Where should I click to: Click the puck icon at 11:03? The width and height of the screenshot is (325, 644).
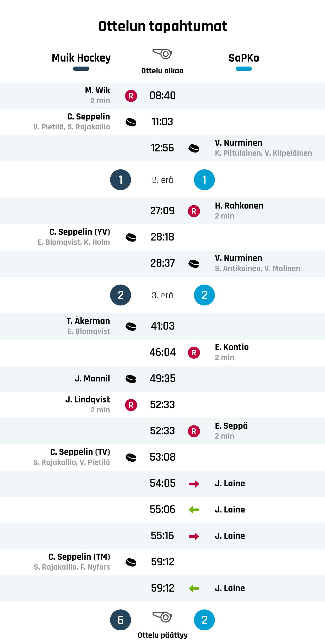(x=131, y=122)
